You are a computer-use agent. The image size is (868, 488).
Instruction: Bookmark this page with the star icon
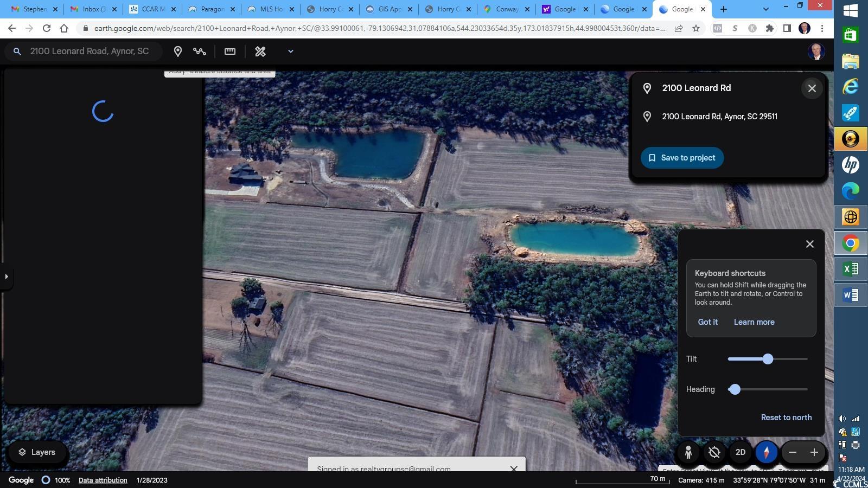click(x=696, y=29)
